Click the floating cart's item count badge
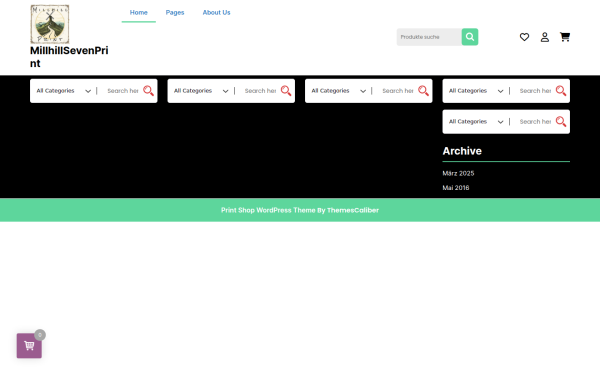 [40, 335]
